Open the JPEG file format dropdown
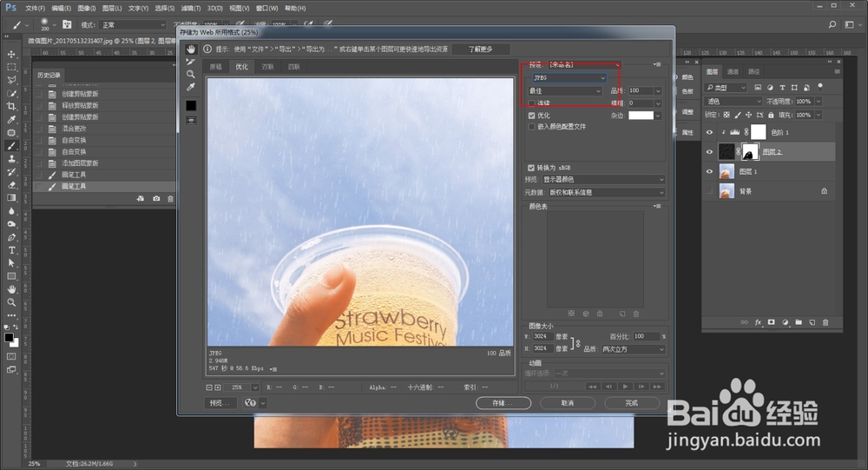The image size is (868, 470). [x=569, y=78]
